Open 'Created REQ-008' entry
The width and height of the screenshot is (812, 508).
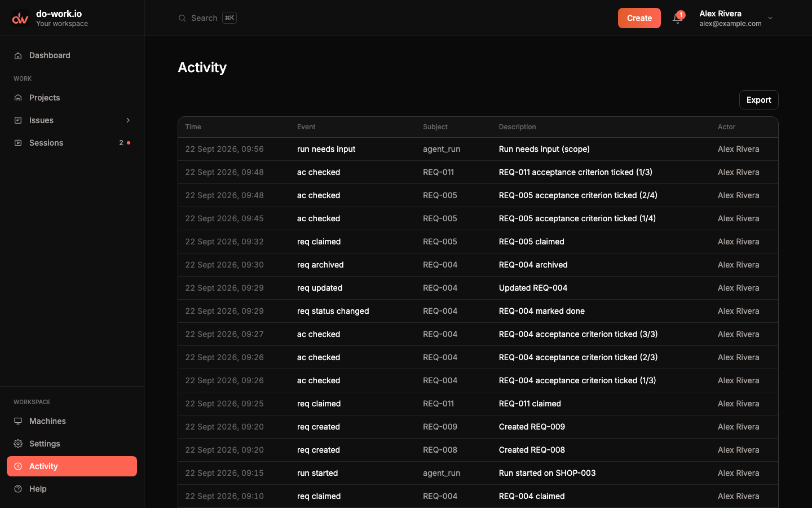532,450
